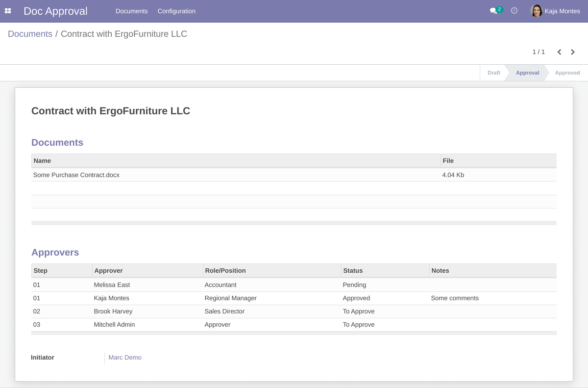The image size is (588, 388).
Task: Open Melissa East approver row
Action: click(x=112, y=285)
